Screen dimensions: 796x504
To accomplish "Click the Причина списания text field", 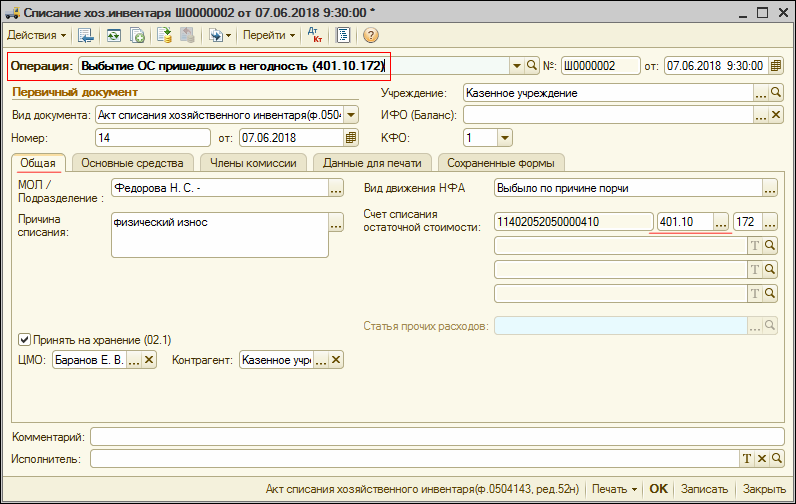I will point(220,235).
